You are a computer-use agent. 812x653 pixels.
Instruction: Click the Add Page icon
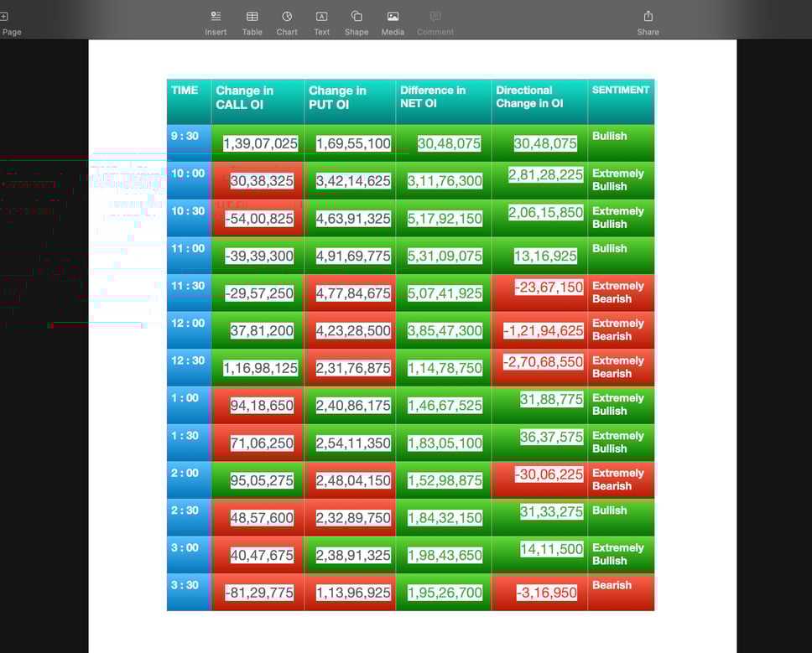(4, 17)
